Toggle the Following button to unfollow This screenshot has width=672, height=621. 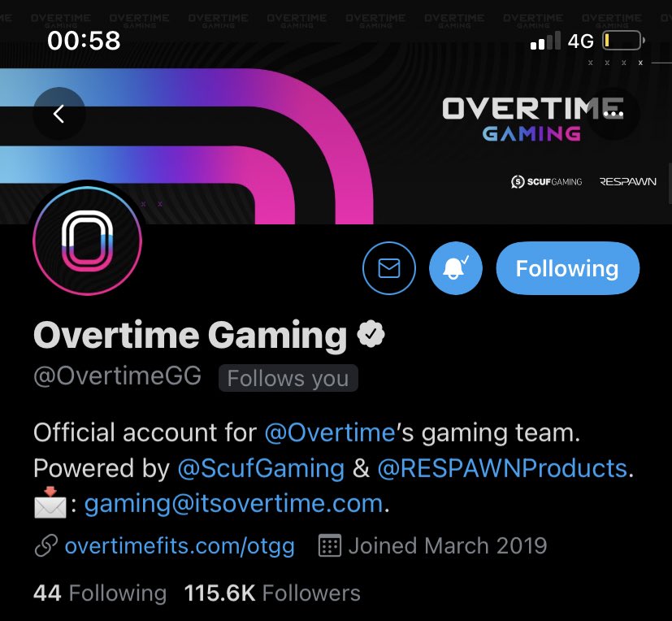[567, 268]
